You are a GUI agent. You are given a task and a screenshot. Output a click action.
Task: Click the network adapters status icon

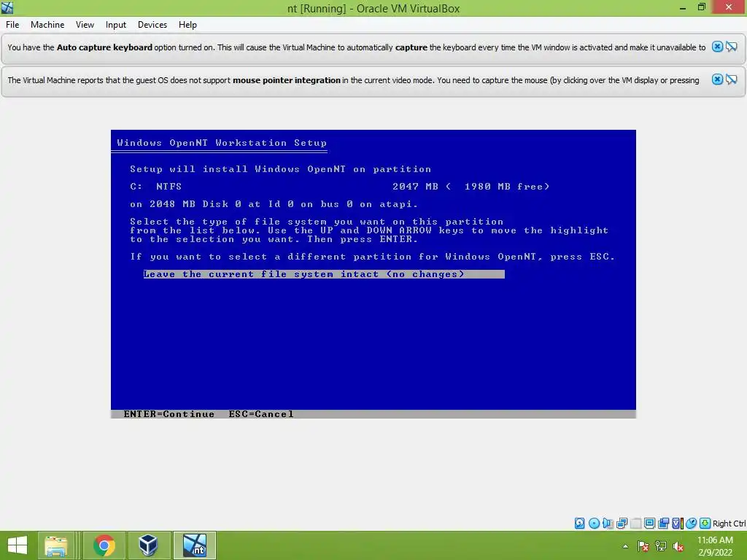click(x=622, y=524)
